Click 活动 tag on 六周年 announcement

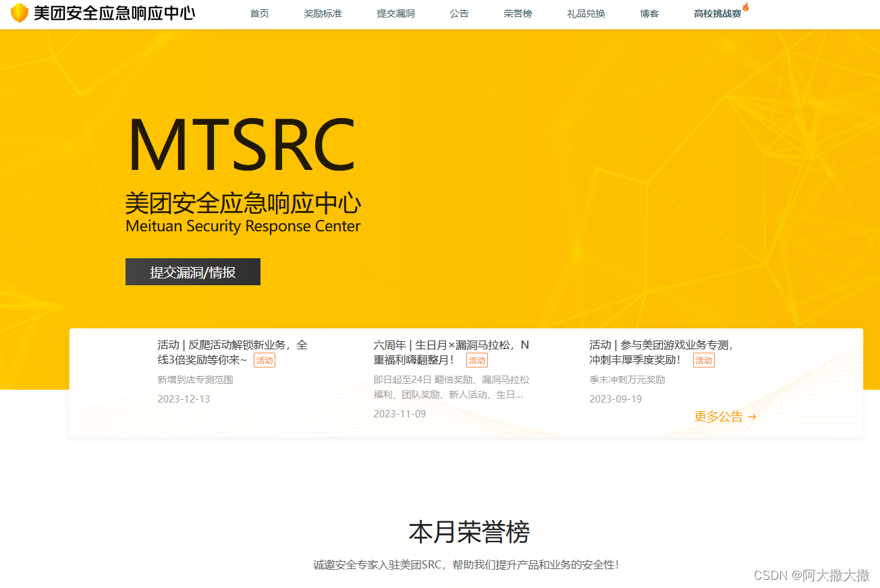pos(477,360)
